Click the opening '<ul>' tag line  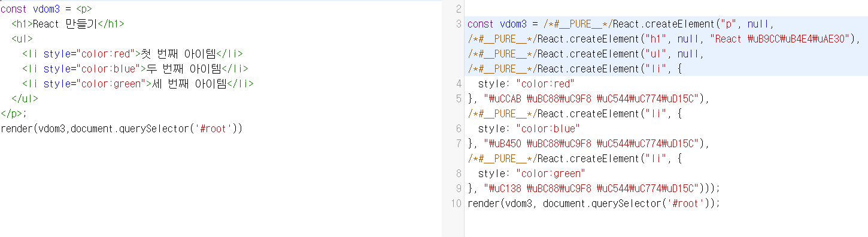pos(22,39)
